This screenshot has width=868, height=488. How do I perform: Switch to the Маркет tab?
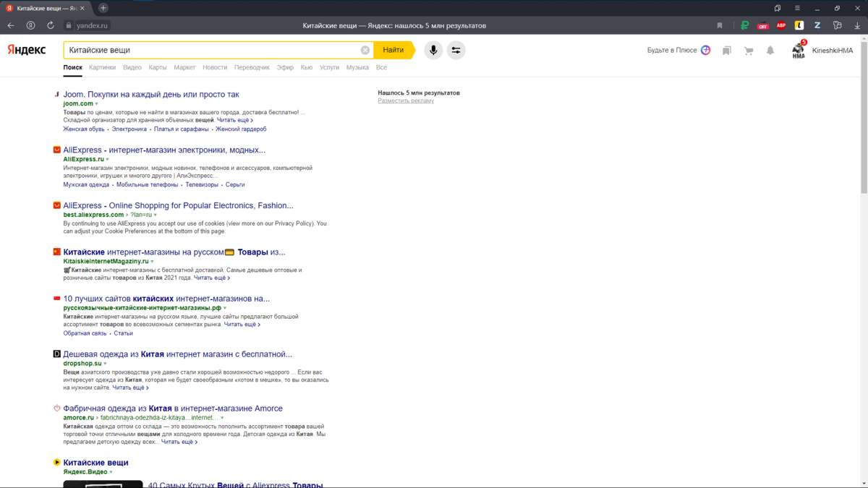tap(184, 67)
